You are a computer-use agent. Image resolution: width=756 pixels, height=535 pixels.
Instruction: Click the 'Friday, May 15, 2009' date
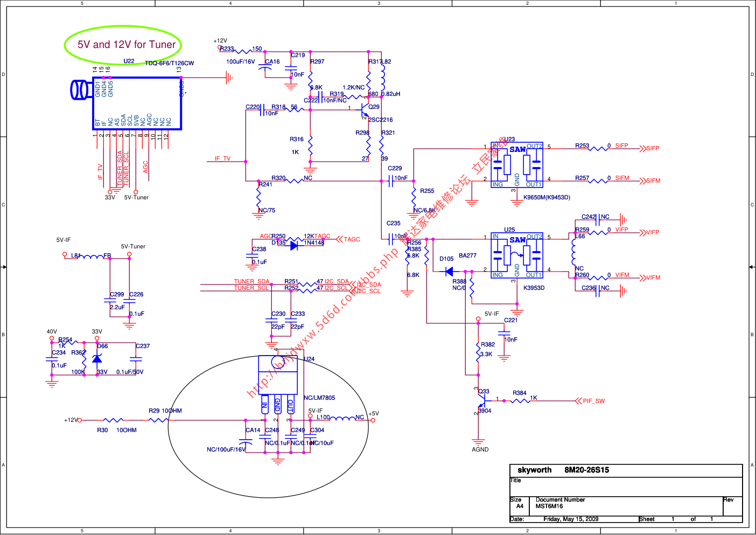click(571, 519)
